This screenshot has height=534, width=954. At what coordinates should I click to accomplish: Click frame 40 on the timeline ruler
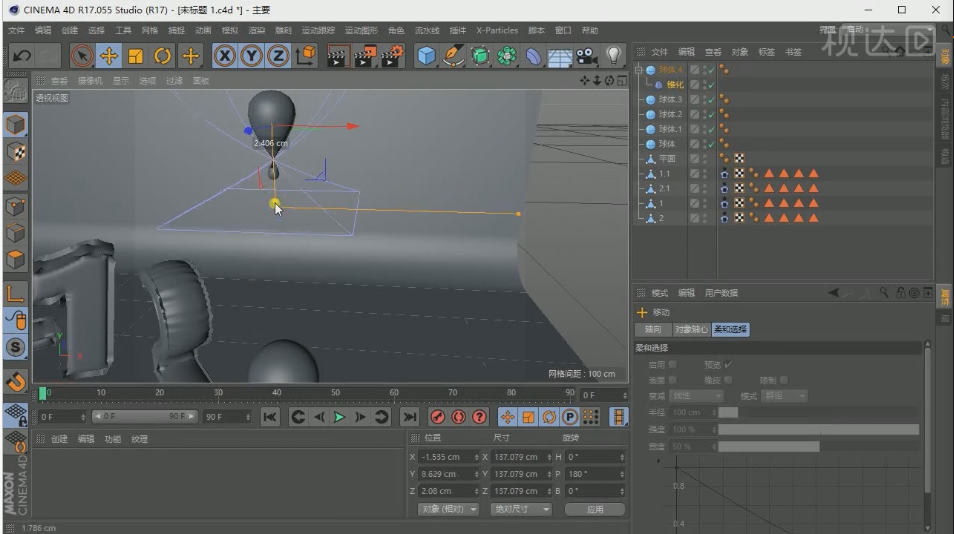coord(277,393)
